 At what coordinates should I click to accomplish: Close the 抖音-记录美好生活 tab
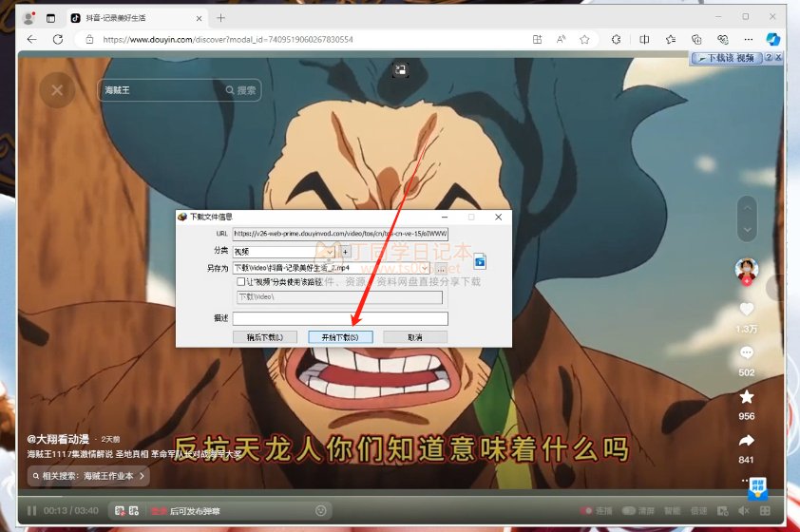point(199,18)
